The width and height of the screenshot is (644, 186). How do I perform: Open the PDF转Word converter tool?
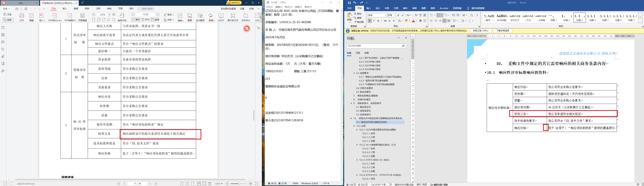55,17
